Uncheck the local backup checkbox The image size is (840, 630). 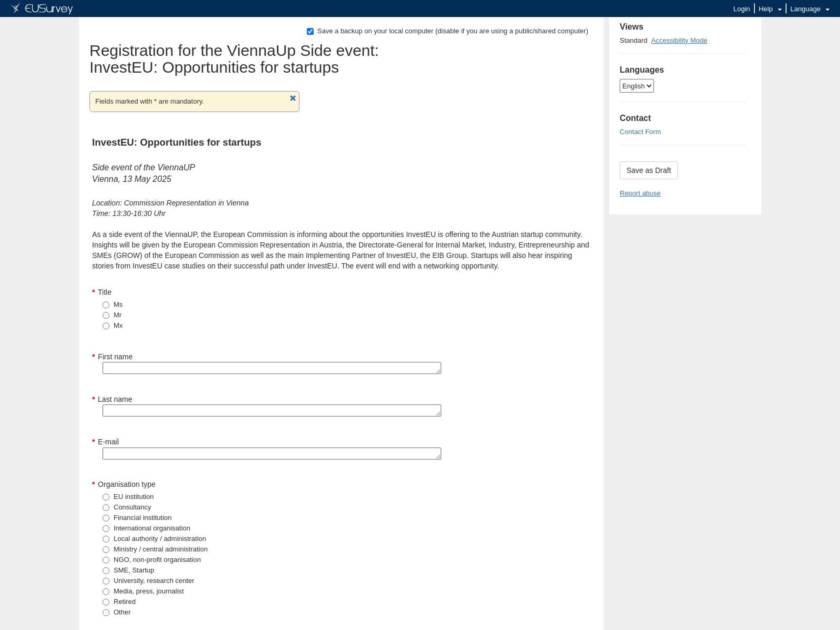tap(310, 31)
